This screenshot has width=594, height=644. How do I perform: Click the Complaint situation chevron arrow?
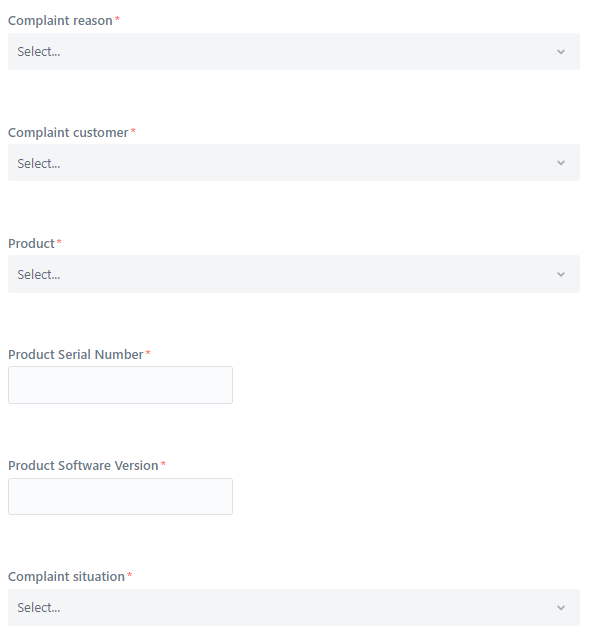click(x=561, y=608)
